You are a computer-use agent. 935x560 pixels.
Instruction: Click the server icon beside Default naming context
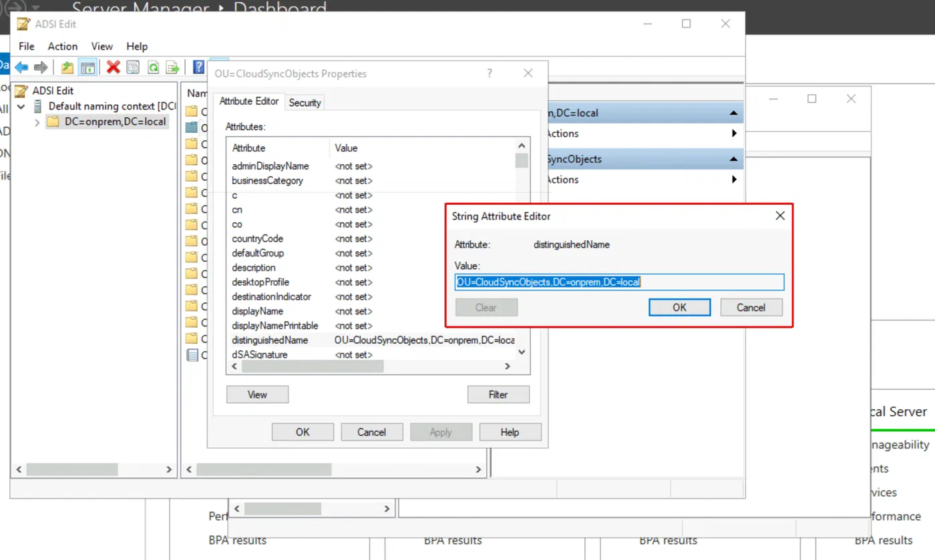(x=38, y=106)
